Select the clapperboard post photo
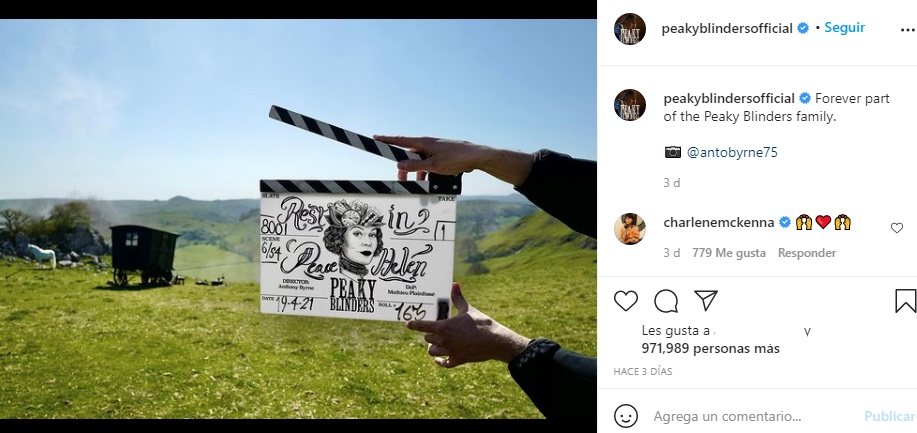The height and width of the screenshot is (433, 917). (x=298, y=219)
